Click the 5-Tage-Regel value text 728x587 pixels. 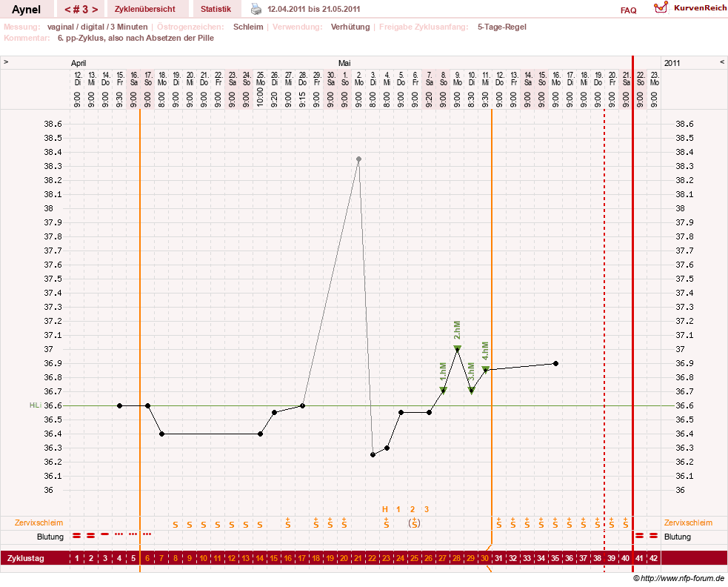click(502, 27)
